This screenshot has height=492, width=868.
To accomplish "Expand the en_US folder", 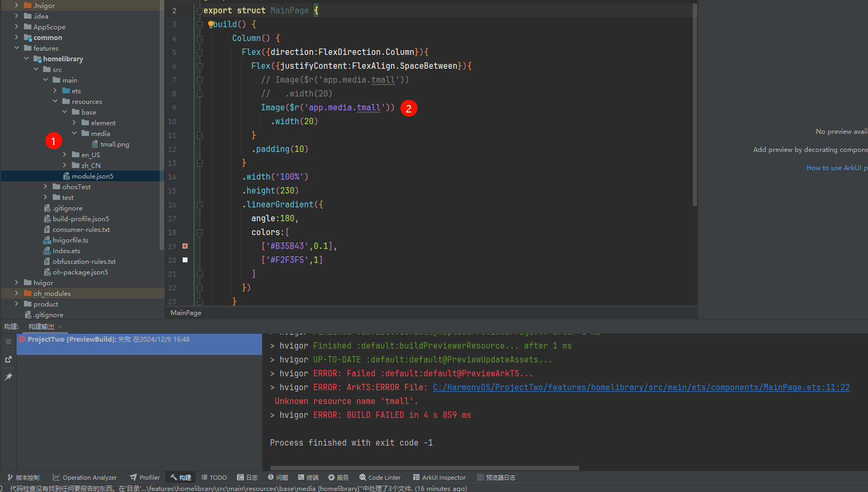I will tap(64, 155).
